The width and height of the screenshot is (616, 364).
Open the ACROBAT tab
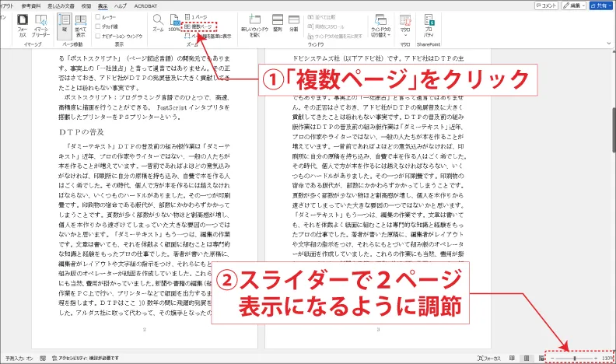[x=145, y=6]
